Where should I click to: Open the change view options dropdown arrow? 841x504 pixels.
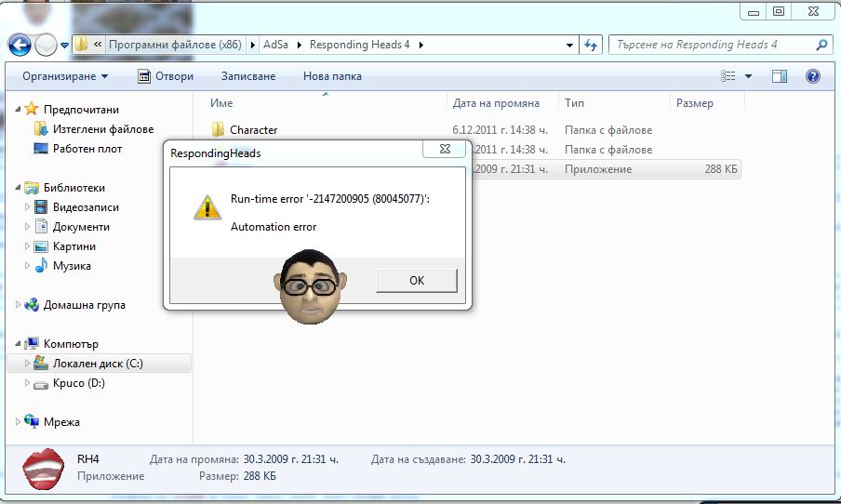click(748, 76)
